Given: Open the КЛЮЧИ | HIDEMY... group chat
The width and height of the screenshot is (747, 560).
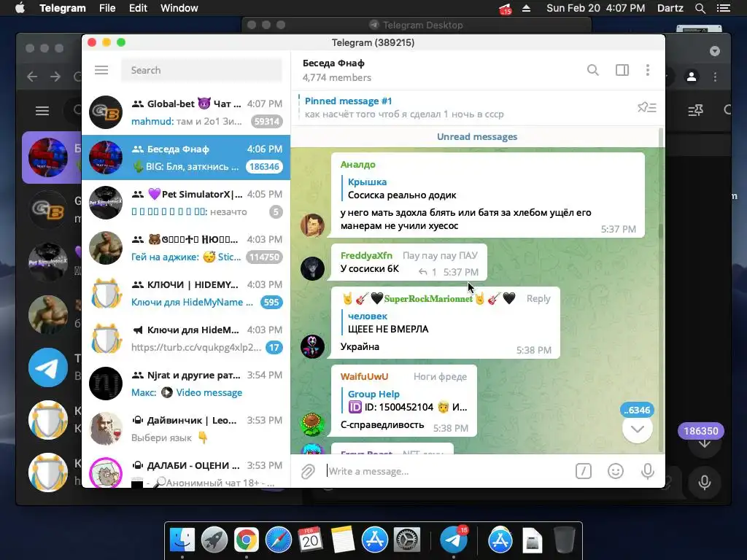Looking at the screenshot, I should [x=186, y=293].
